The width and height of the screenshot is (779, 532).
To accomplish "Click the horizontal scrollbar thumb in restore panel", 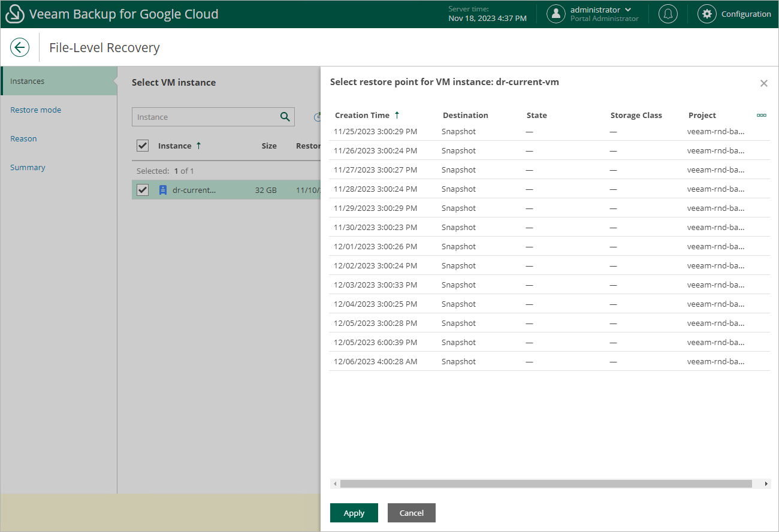I will coord(546,483).
